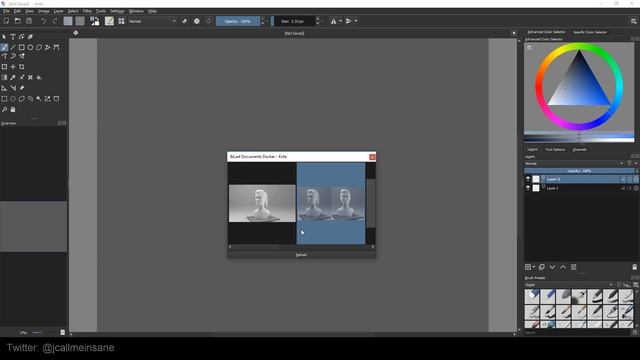Select the Crop tool
Screen dimensions: 640x360
pyautogui.click(x=22, y=67)
